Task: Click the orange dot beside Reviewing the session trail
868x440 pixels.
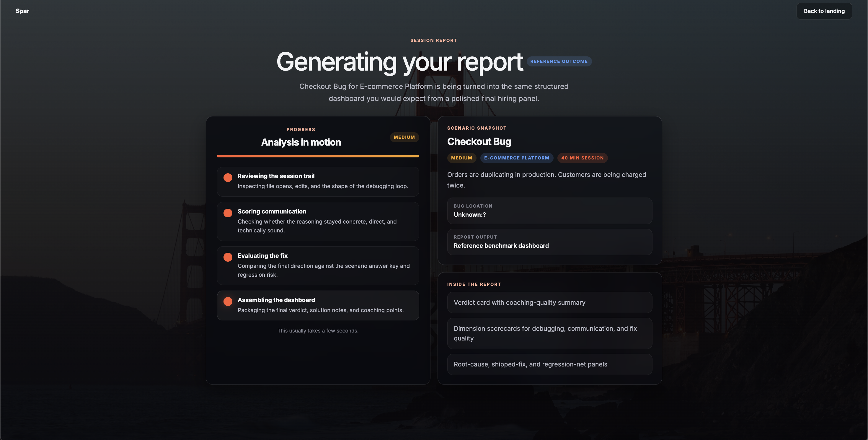Action: (x=228, y=177)
